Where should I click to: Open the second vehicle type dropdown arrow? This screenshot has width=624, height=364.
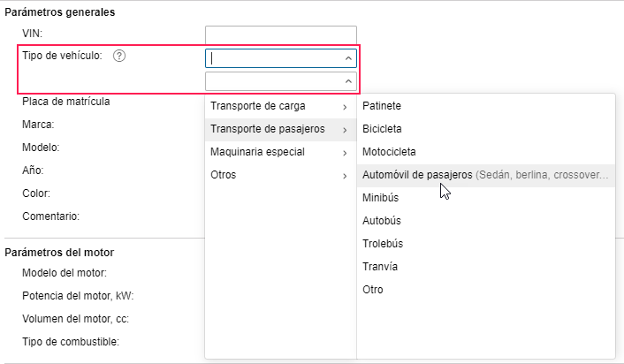[x=349, y=81]
